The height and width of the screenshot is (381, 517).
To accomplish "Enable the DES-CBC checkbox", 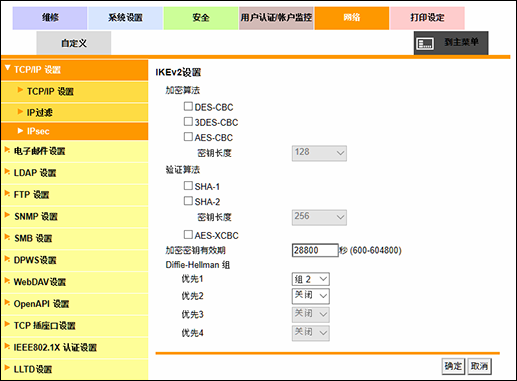I will click(188, 106).
